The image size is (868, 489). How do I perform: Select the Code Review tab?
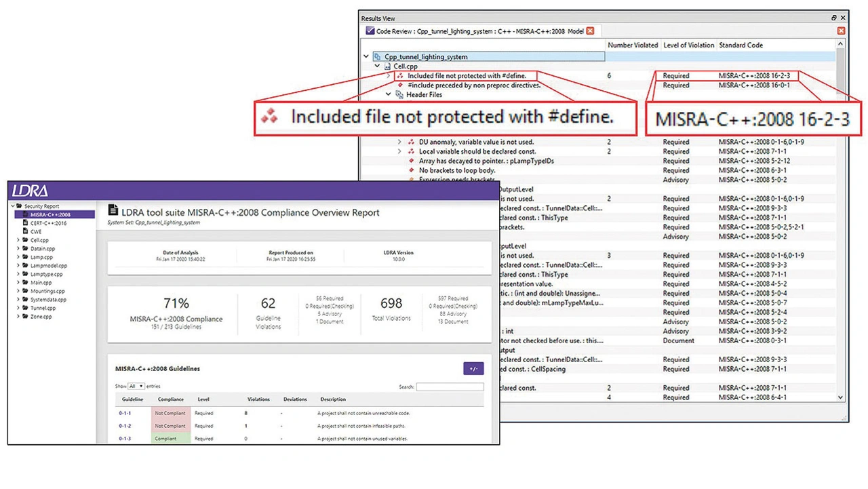coord(474,31)
